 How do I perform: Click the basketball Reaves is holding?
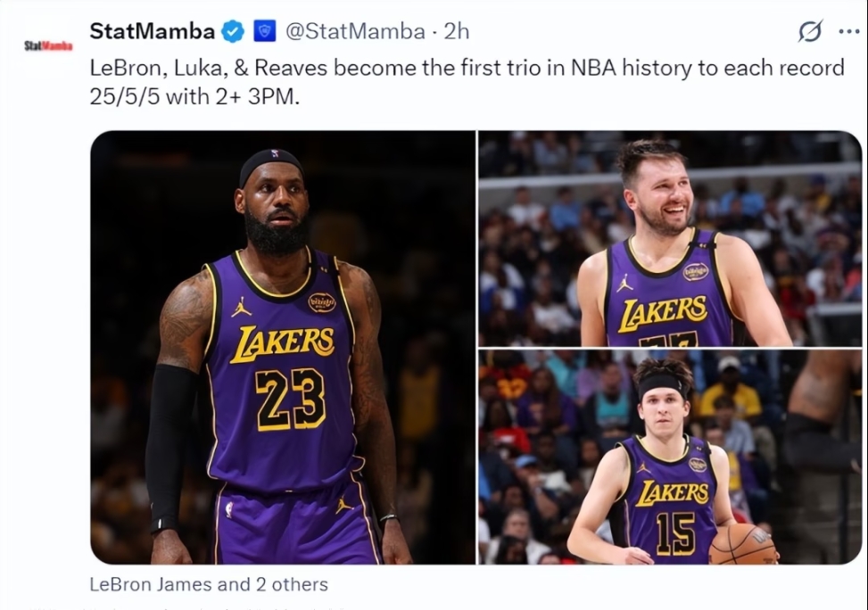point(743,543)
